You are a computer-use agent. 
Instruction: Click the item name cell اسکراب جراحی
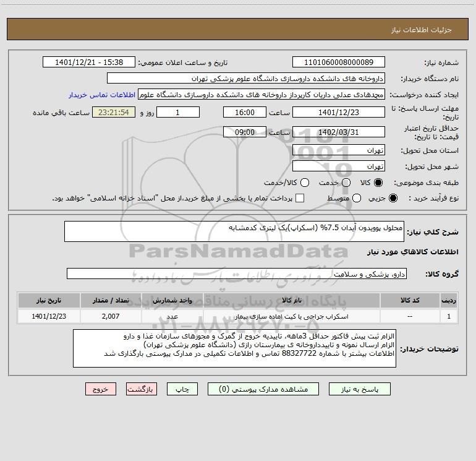[291, 316]
